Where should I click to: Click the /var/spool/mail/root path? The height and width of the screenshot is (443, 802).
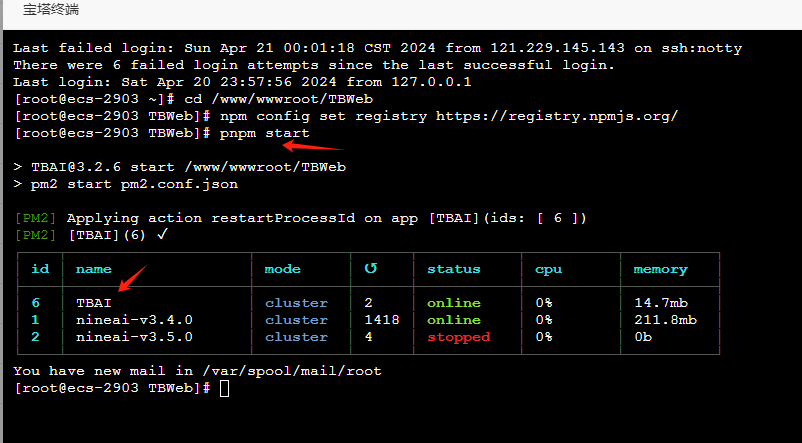[x=290, y=371]
